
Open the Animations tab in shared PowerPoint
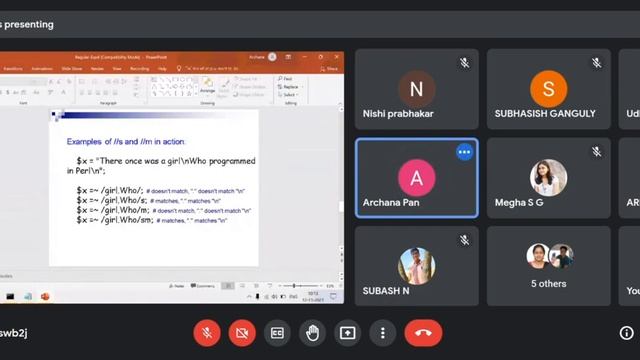[x=42, y=69]
